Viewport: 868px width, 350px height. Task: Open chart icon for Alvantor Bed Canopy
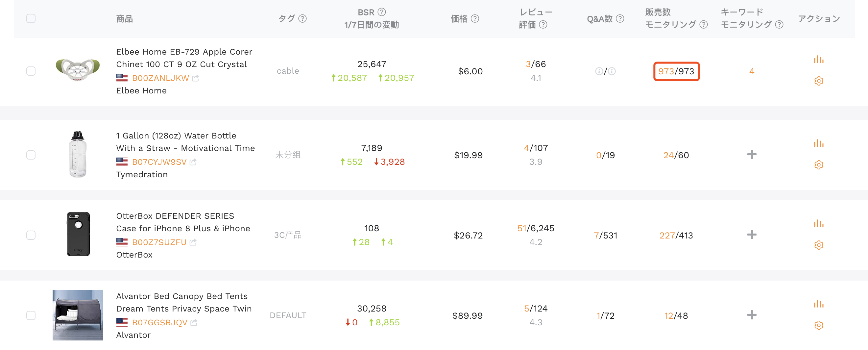click(818, 304)
